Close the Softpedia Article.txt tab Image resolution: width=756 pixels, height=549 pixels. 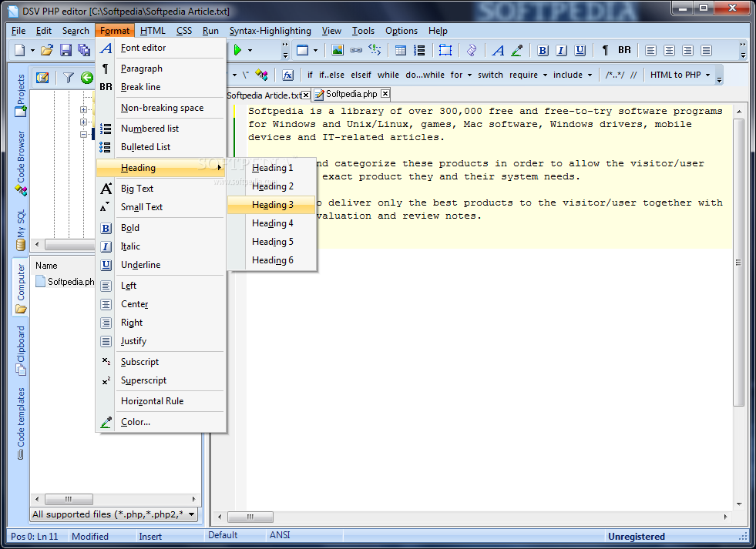(x=306, y=95)
